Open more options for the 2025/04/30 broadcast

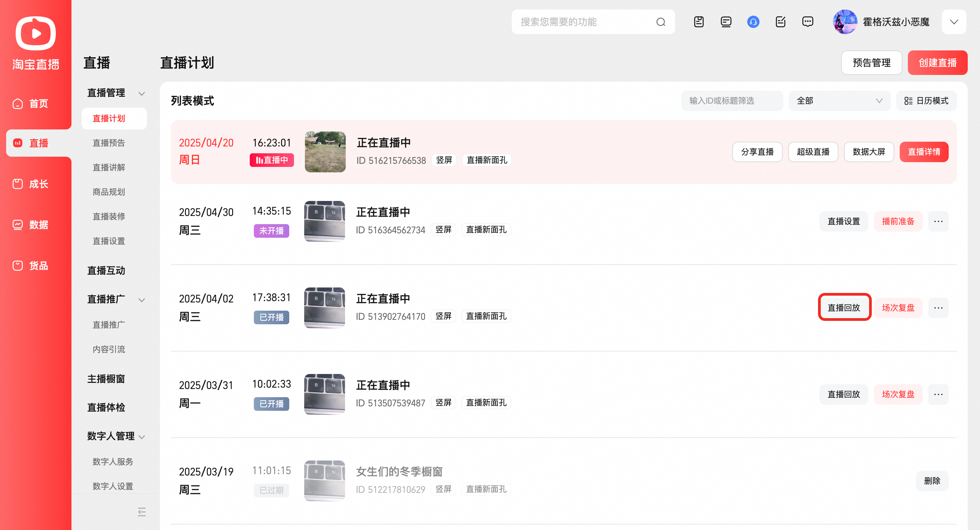(938, 221)
